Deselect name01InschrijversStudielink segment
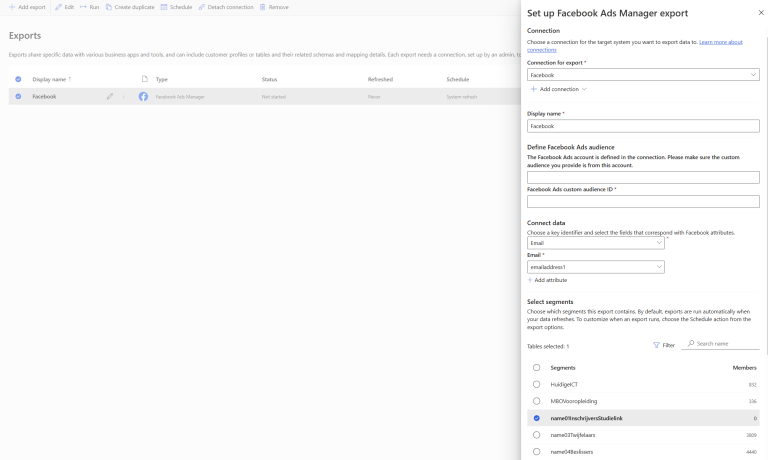The image size is (768, 460). click(x=536, y=418)
